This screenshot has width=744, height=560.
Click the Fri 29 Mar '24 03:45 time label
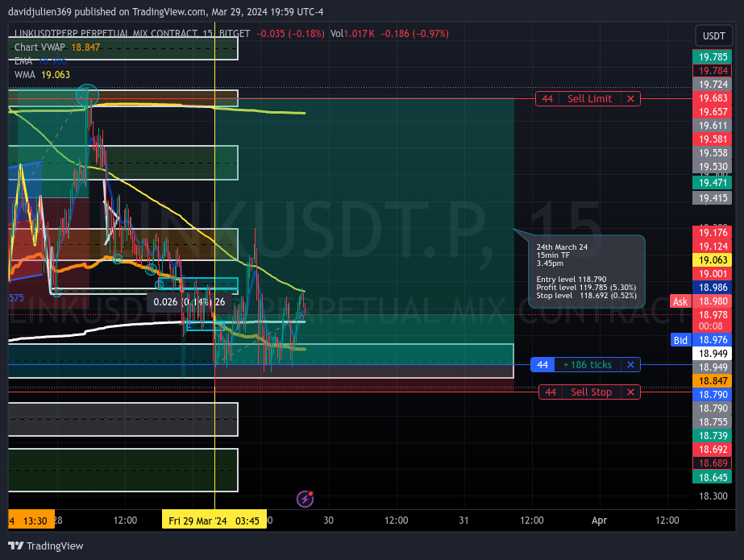[214, 521]
